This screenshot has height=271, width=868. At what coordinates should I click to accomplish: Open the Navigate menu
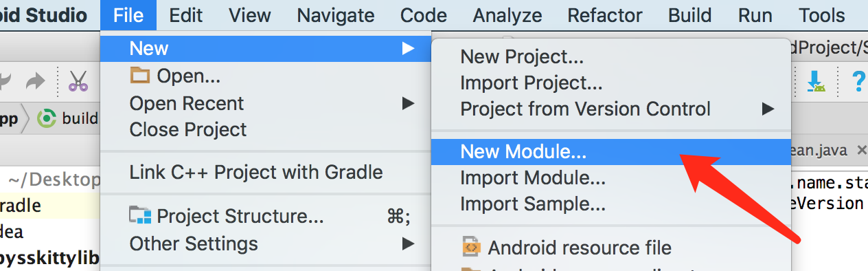336,15
